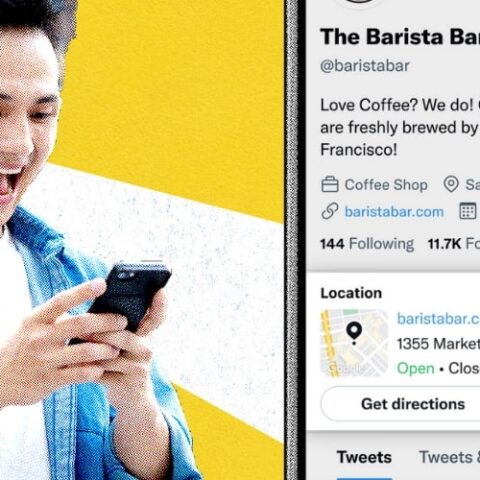This screenshot has width=480, height=480.
Task: Select the Tweets tab
Action: pos(364,457)
